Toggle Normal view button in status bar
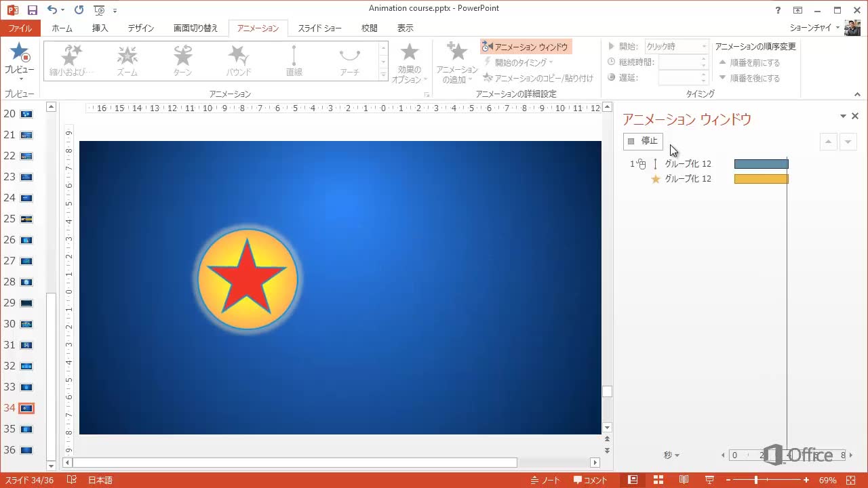868x488 pixels. 633,480
